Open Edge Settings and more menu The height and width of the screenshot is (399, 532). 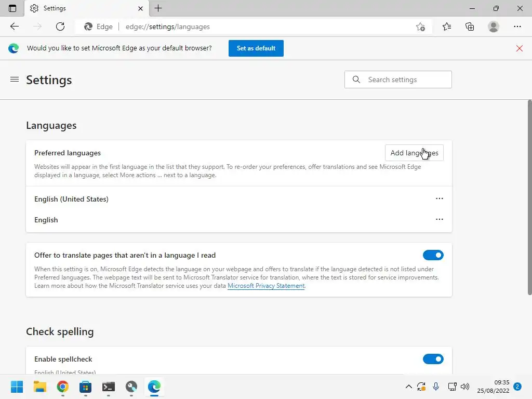(x=517, y=26)
